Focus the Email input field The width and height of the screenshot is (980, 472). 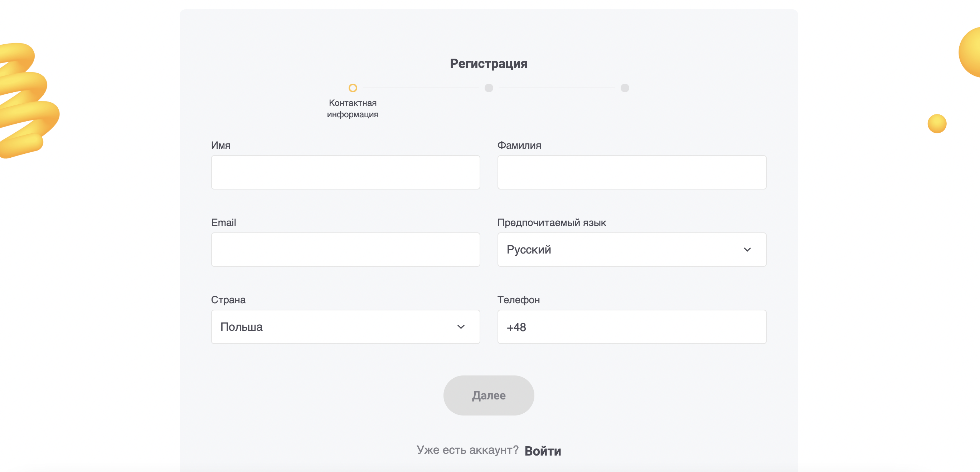click(x=345, y=250)
